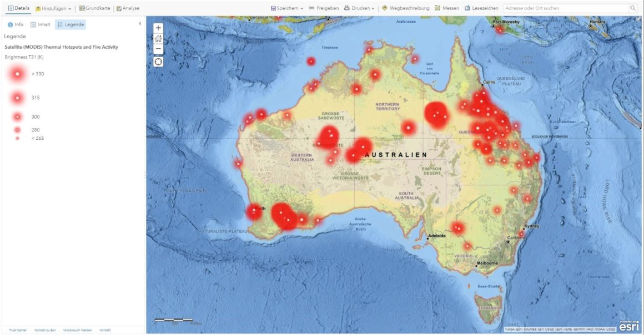Click the 'Melbourne' city label
The width and height of the screenshot is (644, 335).
point(487,263)
